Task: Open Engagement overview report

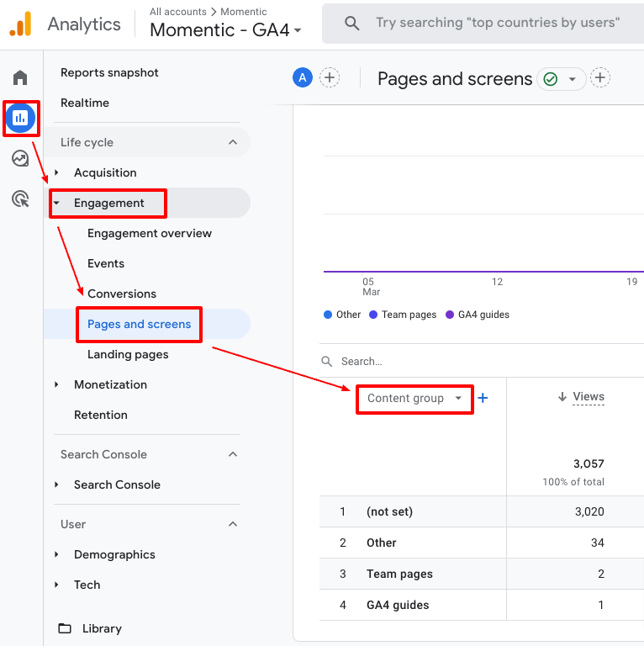Action: pos(150,233)
